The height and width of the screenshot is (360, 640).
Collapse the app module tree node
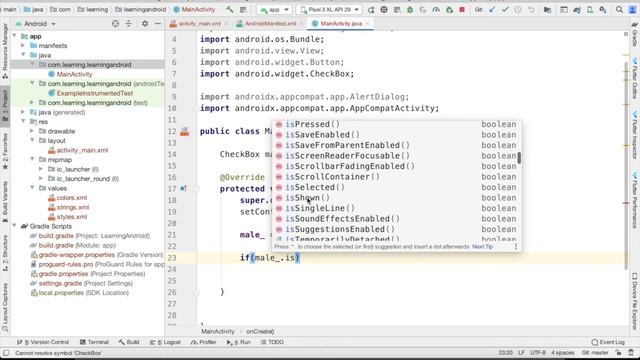click(x=15, y=36)
